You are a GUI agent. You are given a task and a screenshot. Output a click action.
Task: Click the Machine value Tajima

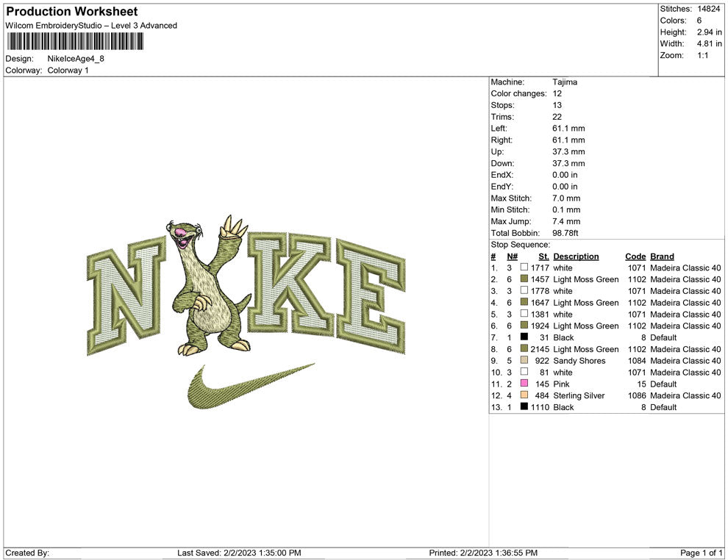(x=565, y=82)
